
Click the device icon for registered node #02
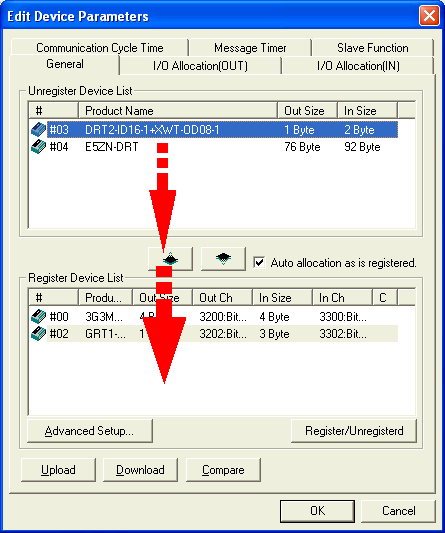point(38,333)
